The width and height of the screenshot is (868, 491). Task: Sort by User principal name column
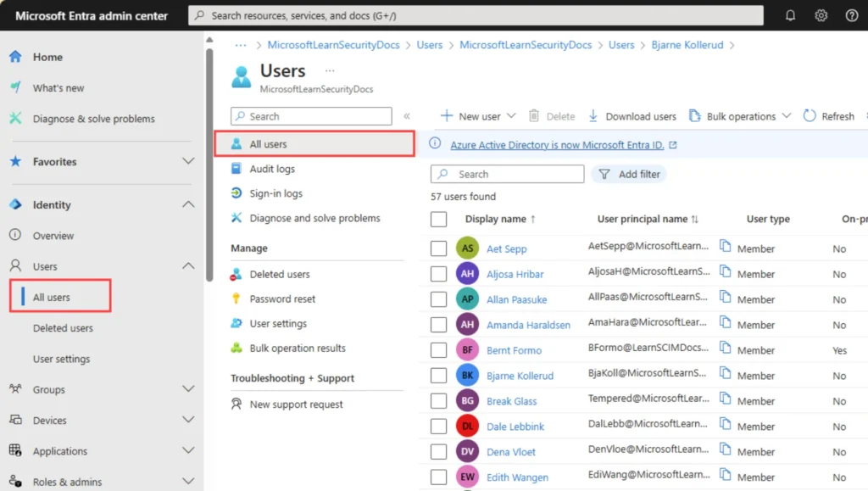point(648,219)
